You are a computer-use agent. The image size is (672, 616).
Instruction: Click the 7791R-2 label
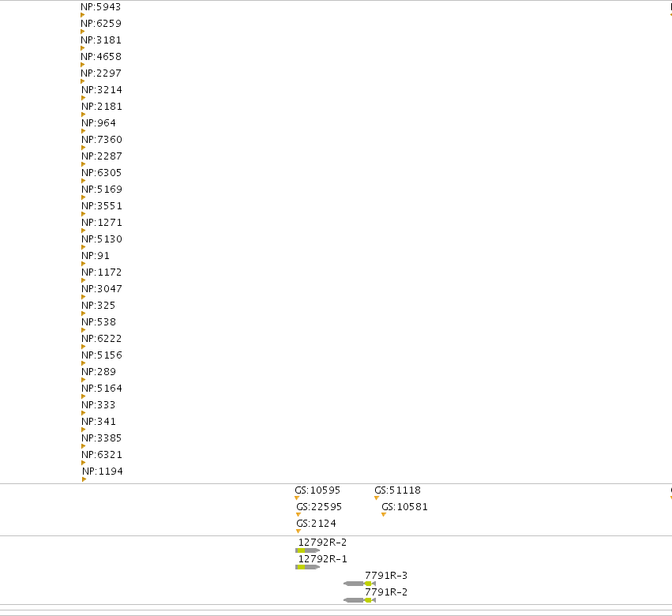click(386, 592)
